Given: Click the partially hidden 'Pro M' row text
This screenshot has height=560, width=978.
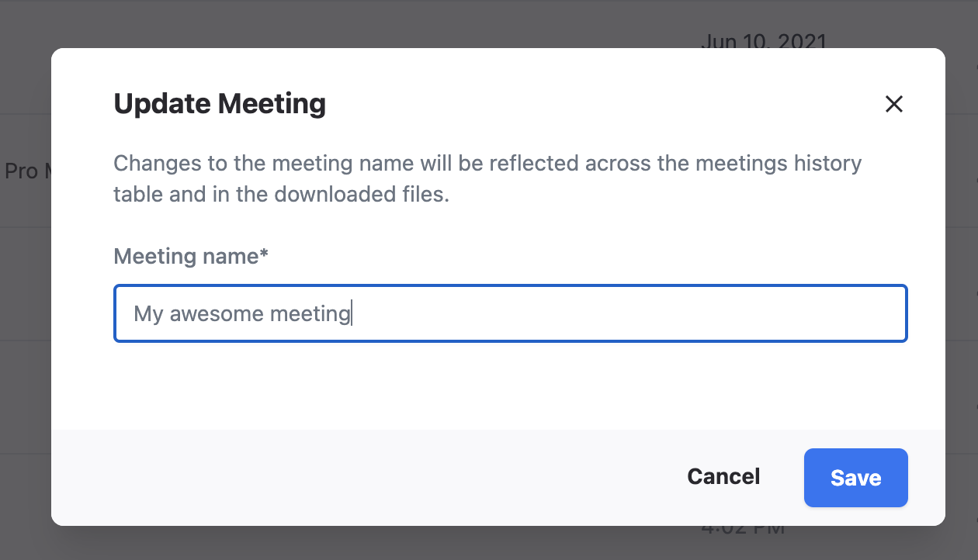Looking at the screenshot, I should pos(25,171).
